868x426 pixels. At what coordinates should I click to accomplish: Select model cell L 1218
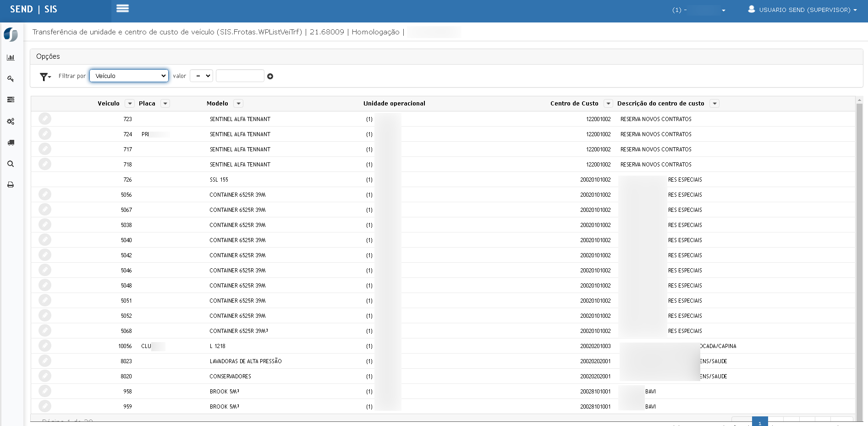[218, 346]
